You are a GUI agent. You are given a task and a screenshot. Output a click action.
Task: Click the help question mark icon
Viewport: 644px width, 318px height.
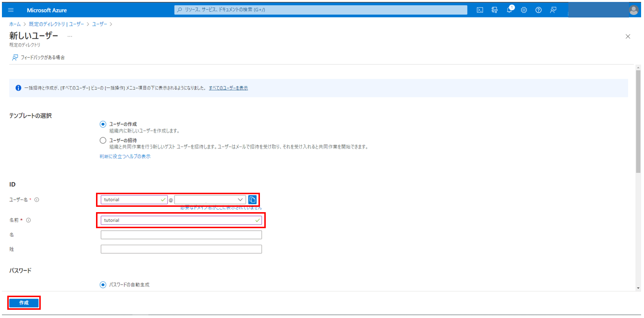tap(538, 10)
